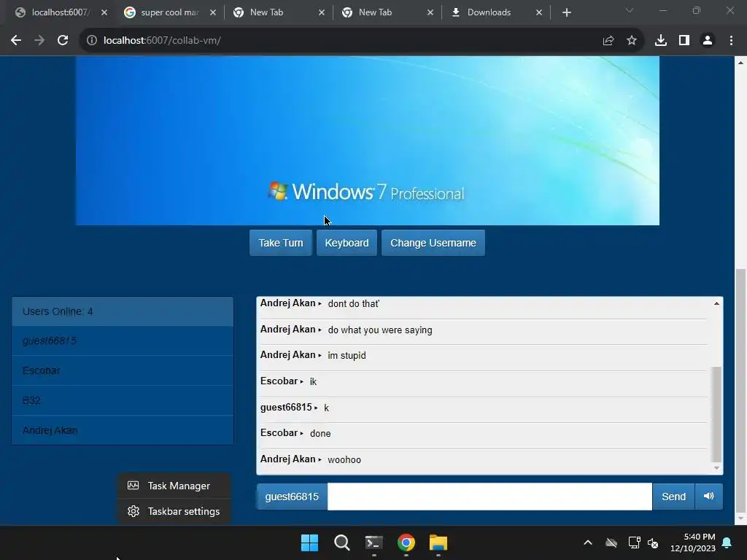Open the tab search chevron in Chrome
Screen dimensions: 747x560
630,10
